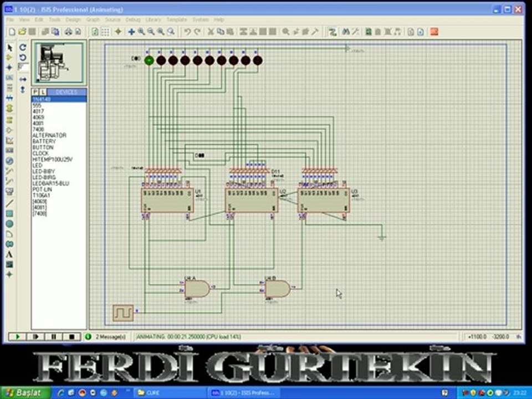Select the Selection mode arrow tool
This screenshot has height=399, width=532.
click(x=9, y=48)
